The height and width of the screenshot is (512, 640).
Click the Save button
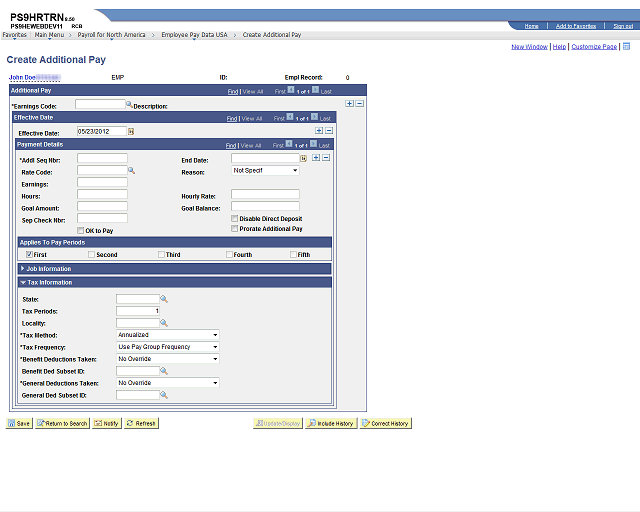click(x=19, y=423)
